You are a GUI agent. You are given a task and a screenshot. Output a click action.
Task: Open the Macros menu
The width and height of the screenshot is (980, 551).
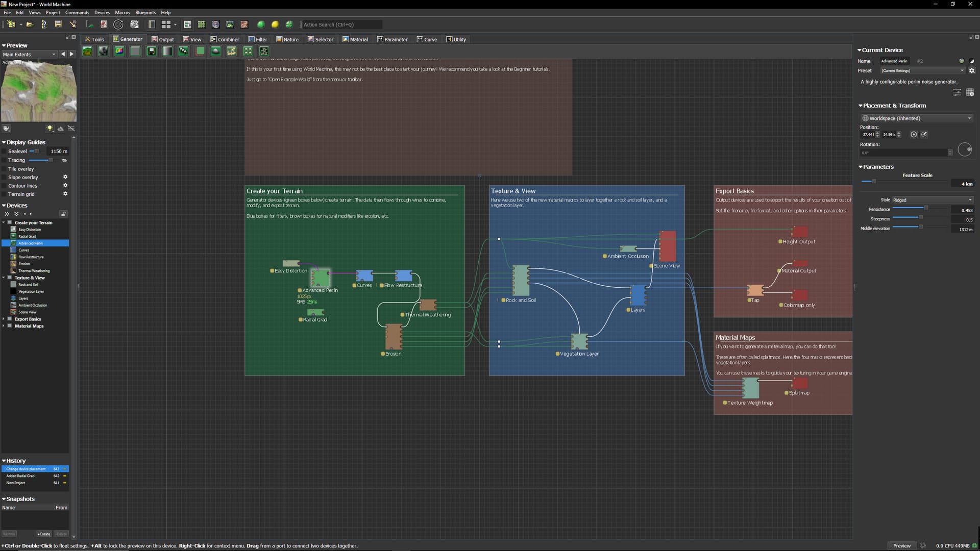click(122, 12)
